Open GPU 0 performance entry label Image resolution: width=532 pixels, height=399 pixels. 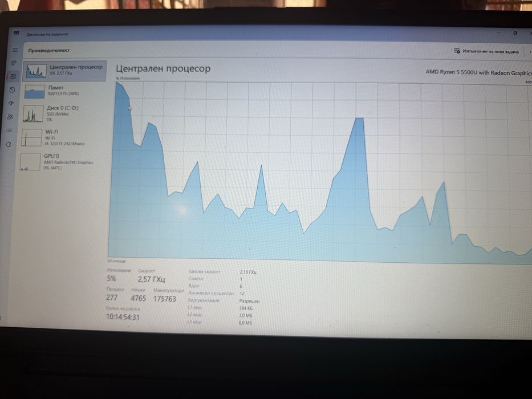51,156
